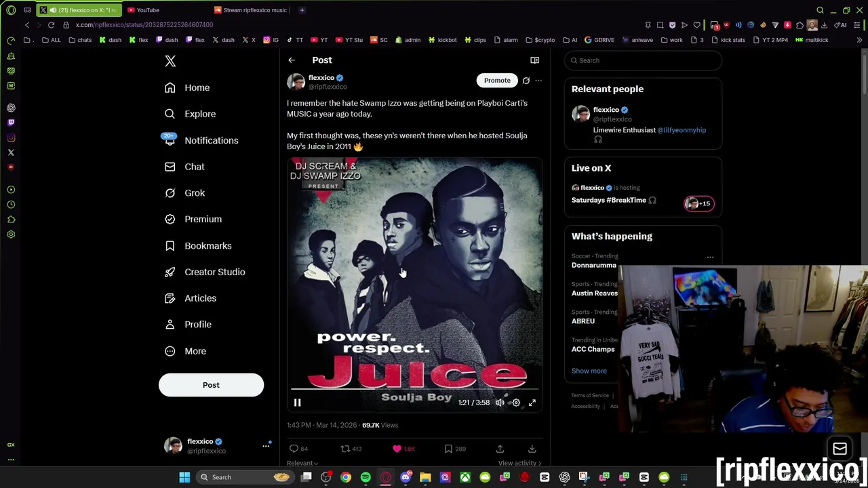Screen dimensions: 868x488
Task: Open File Explorer from the taskbar
Action: [x=425, y=477]
